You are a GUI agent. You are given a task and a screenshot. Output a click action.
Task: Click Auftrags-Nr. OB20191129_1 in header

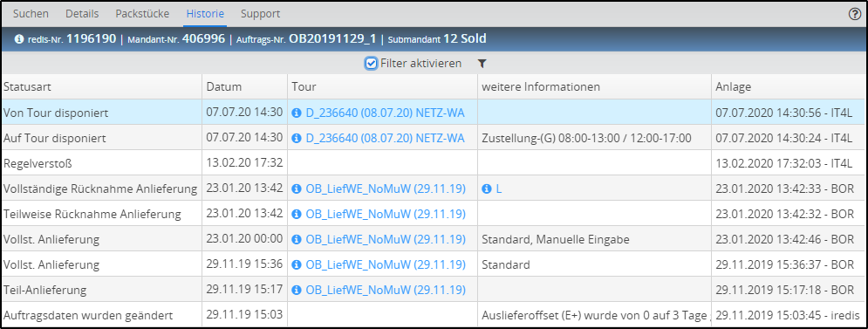pos(306,39)
